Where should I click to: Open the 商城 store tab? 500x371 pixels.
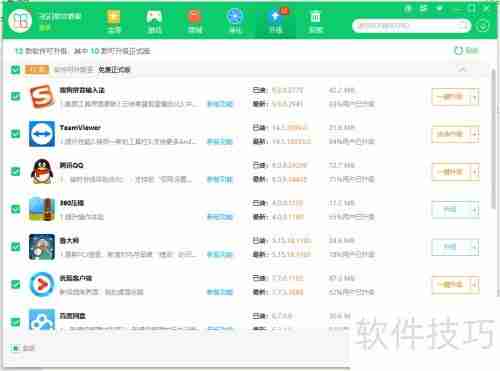195,21
